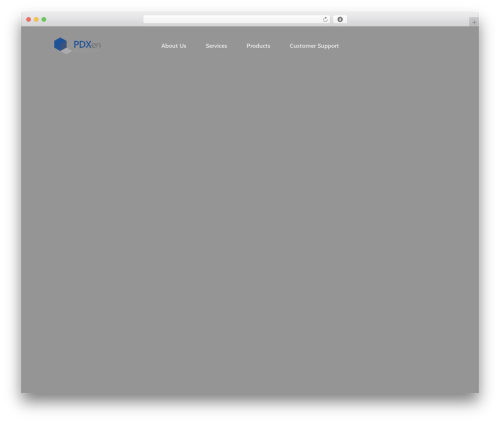Go to the Products page
The height and width of the screenshot is (423, 500).
click(x=258, y=46)
